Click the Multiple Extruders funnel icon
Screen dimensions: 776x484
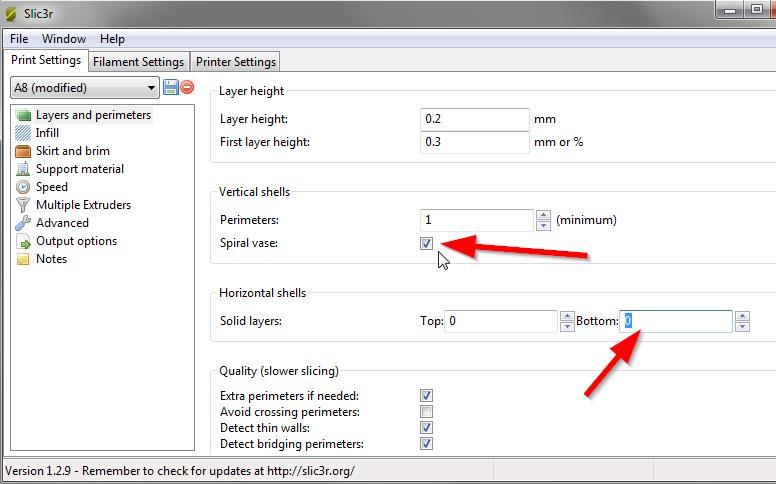pos(23,205)
